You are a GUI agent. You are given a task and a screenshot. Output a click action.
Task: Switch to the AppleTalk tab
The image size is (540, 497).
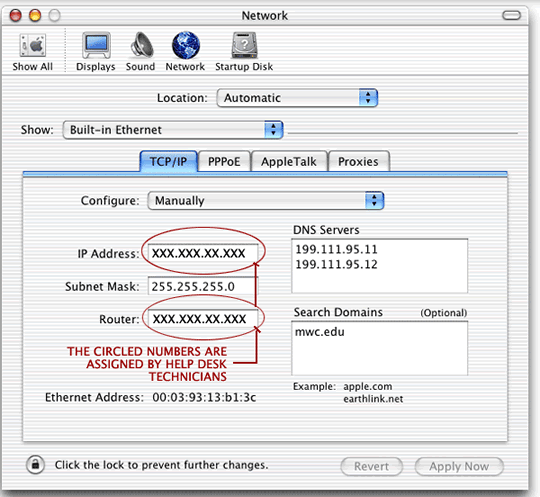289,161
